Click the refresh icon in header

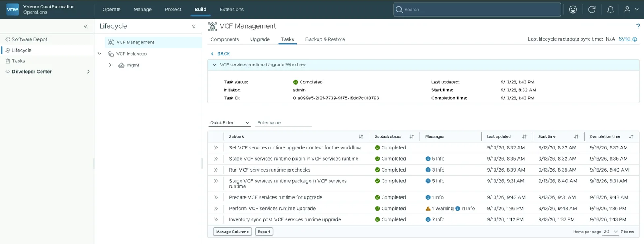pos(592,10)
